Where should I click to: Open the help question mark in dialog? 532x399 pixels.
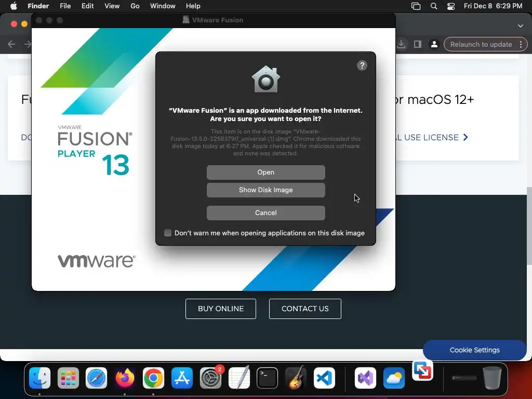[362, 65]
